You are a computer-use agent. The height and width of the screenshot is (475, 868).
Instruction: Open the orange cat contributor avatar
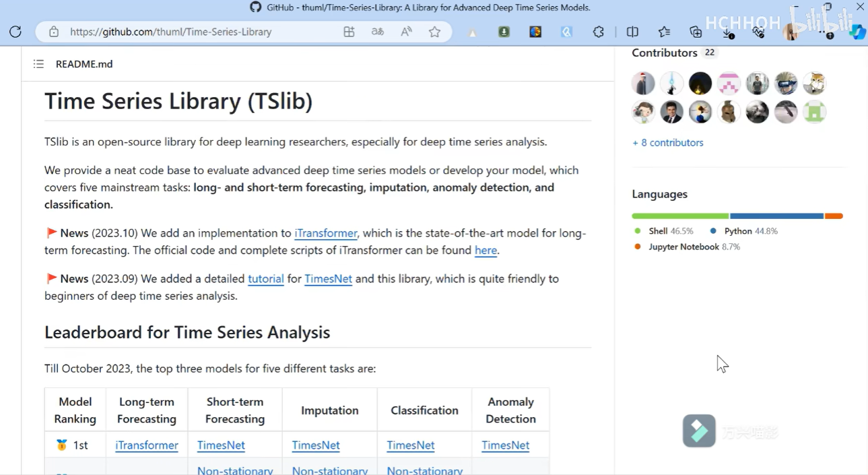[x=814, y=84]
